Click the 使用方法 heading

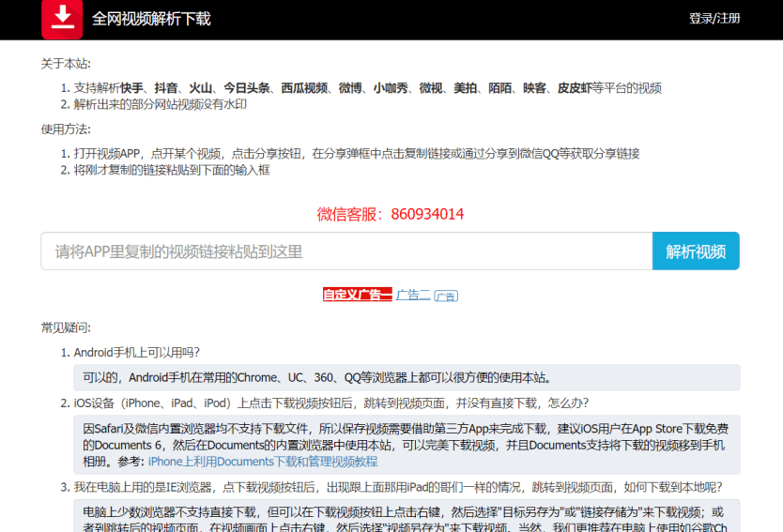point(66,129)
